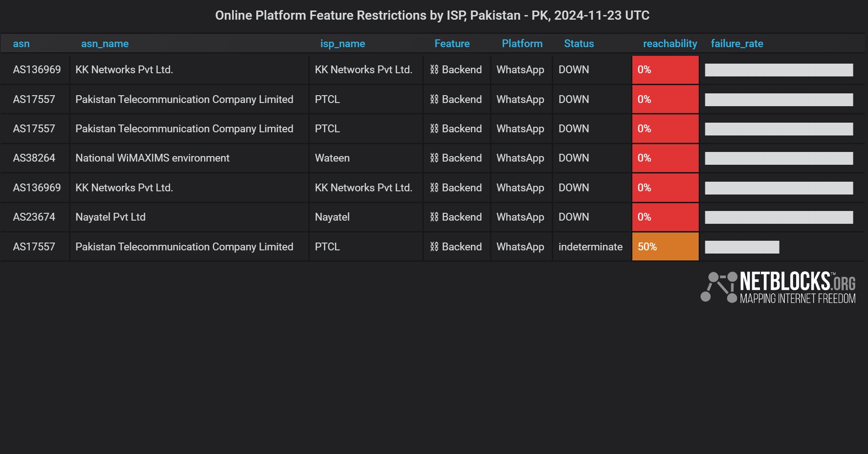Select the AS38264 ASN cell
The width and height of the screenshot is (868, 454).
(x=34, y=158)
